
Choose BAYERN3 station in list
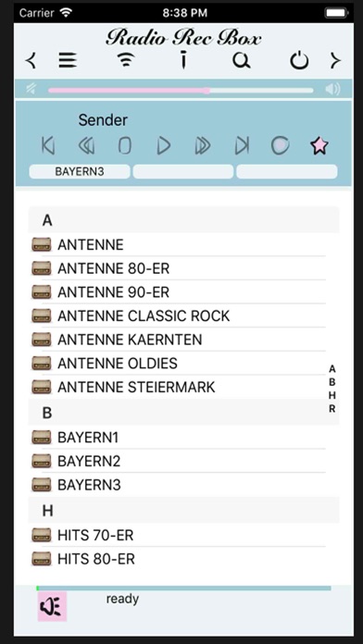(183, 485)
